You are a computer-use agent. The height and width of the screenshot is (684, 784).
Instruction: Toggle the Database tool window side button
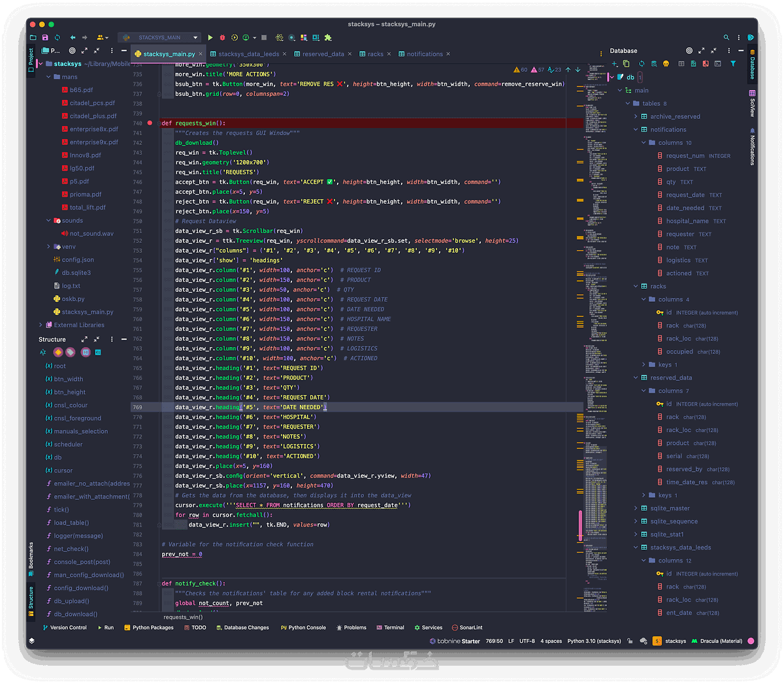tap(752, 64)
